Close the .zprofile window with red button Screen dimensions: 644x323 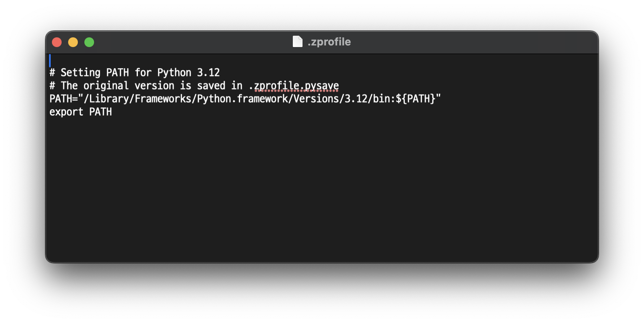click(x=57, y=42)
